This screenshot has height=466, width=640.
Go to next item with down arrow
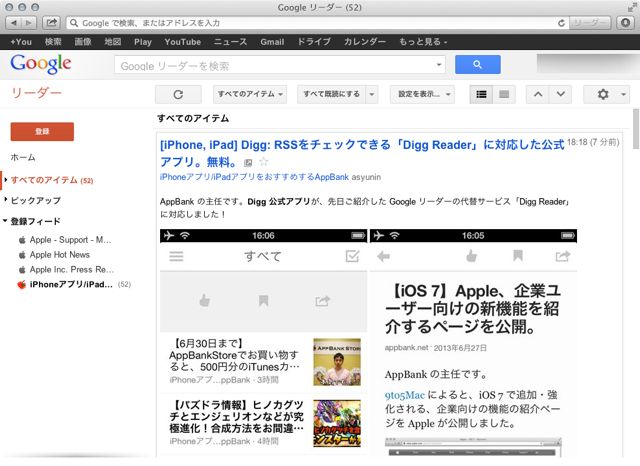click(560, 94)
